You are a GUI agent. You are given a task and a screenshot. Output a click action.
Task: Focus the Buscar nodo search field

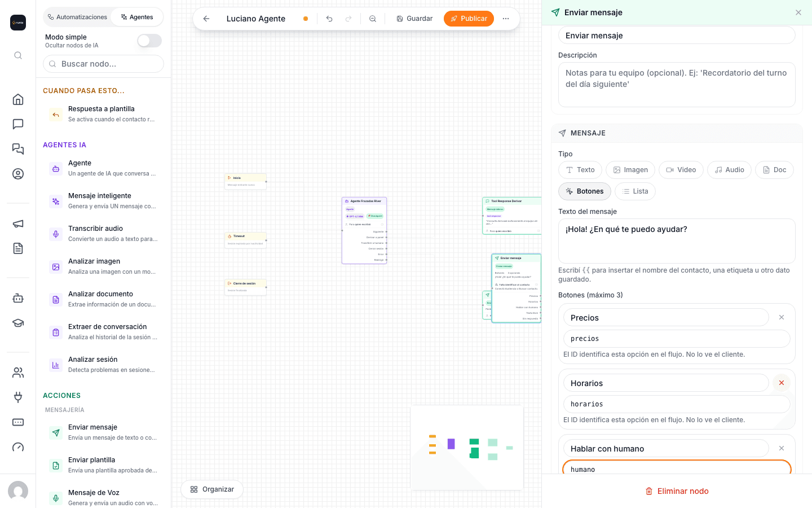coord(103,64)
